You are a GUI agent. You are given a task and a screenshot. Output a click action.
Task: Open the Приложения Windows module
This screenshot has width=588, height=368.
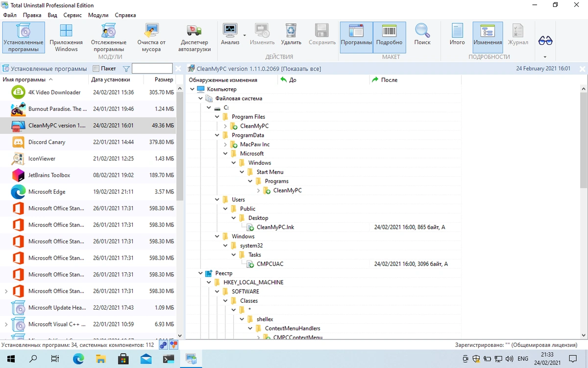coord(66,38)
